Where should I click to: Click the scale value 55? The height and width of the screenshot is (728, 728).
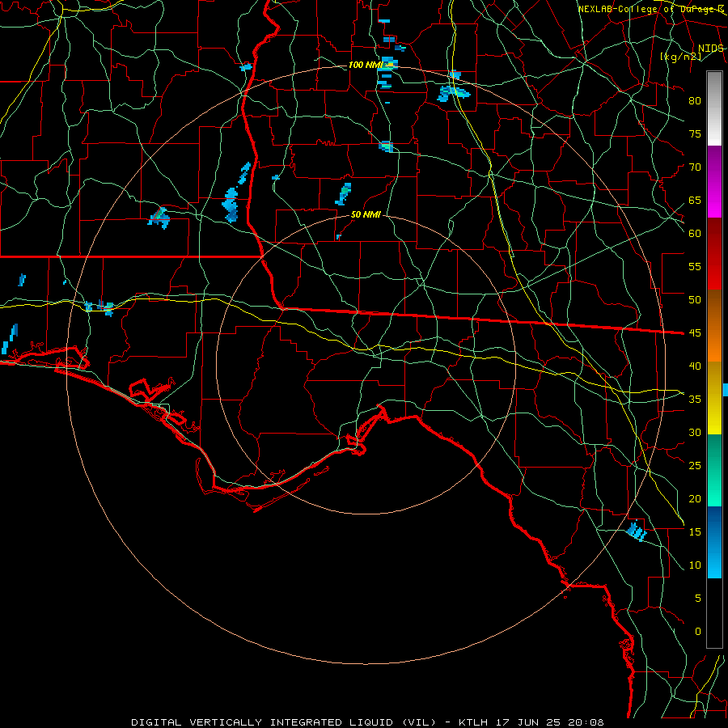point(695,266)
